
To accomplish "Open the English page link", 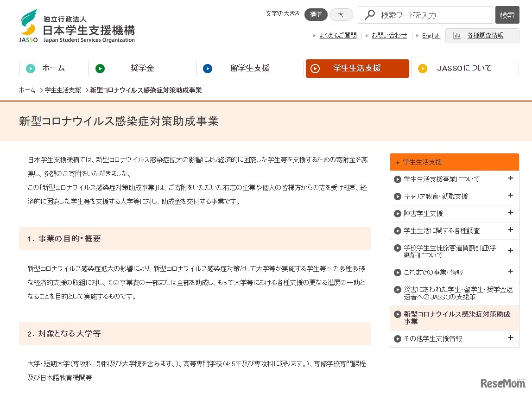I will 431,35.
